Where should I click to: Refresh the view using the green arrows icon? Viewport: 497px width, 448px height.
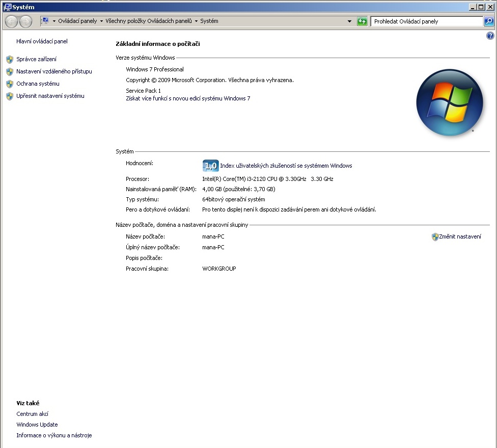pos(362,21)
